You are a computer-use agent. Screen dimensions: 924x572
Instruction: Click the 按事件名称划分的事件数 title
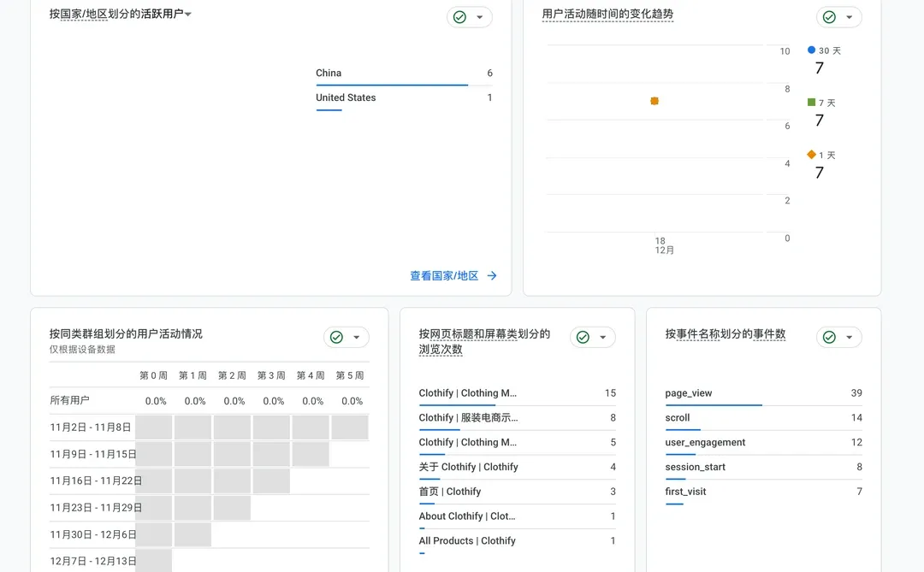(x=726, y=334)
